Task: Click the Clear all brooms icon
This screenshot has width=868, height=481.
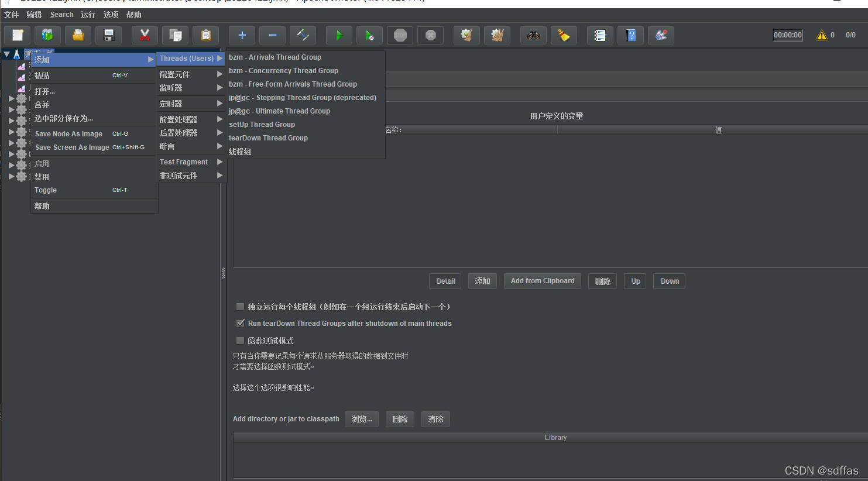Action: point(497,35)
